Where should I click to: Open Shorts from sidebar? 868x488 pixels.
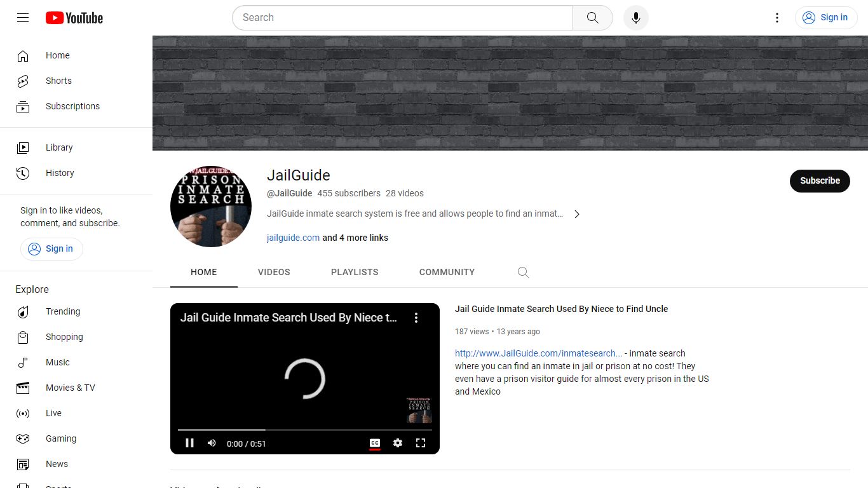(76, 81)
